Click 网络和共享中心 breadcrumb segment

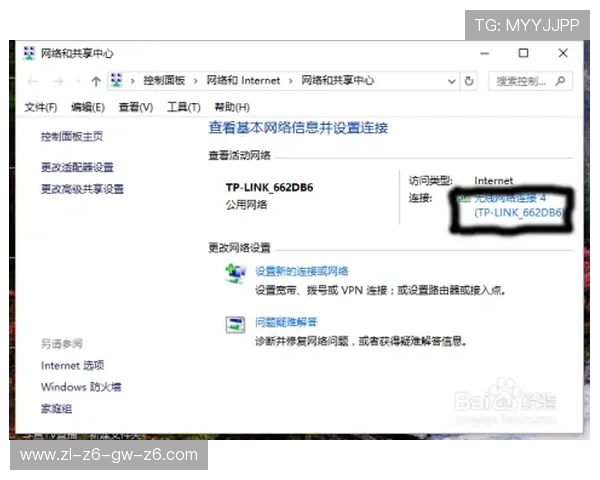[x=338, y=80]
